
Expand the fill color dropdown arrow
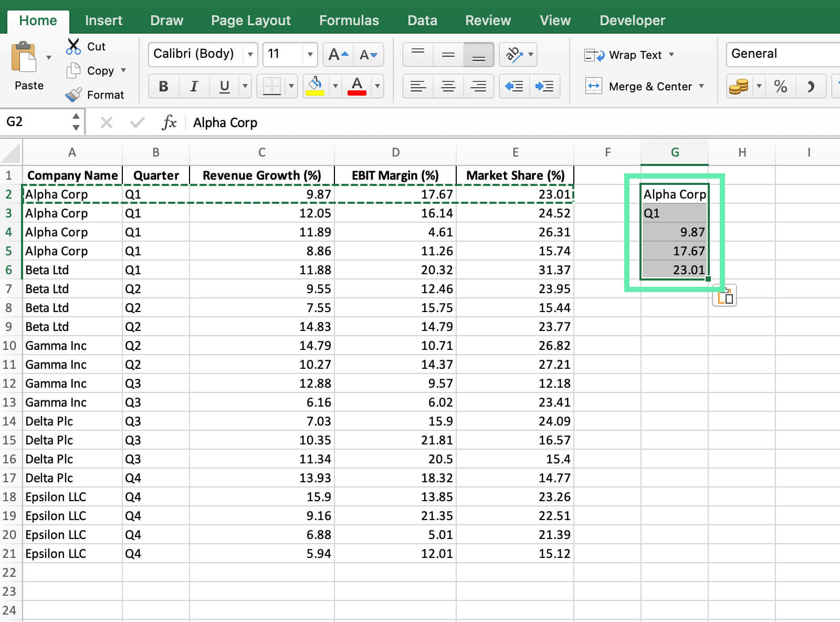coord(335,86)
